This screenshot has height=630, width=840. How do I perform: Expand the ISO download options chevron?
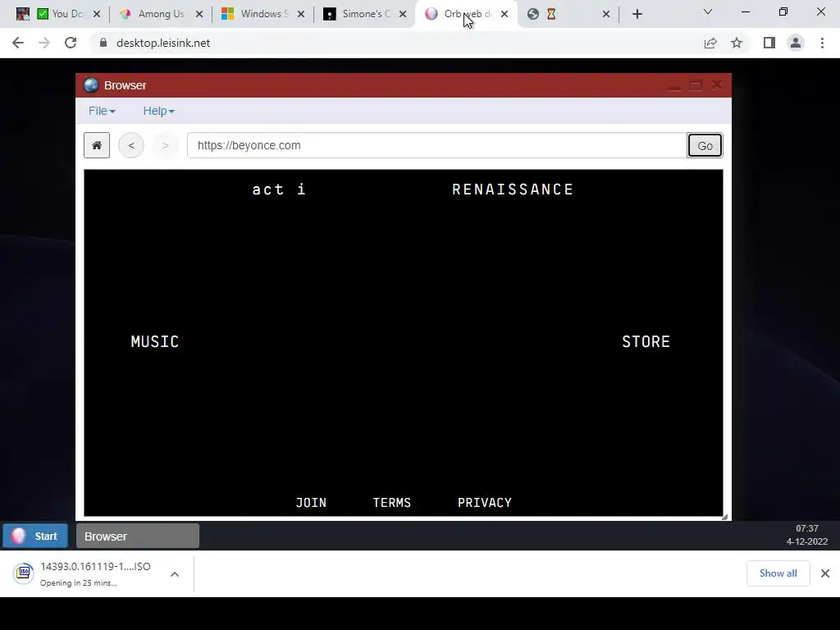point(175,574)
